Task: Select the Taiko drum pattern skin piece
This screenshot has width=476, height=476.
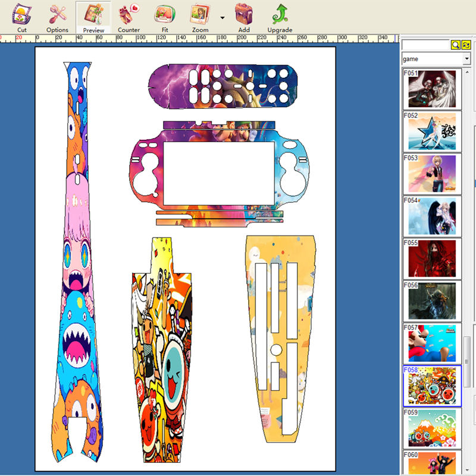Action: tap(162, 350)
